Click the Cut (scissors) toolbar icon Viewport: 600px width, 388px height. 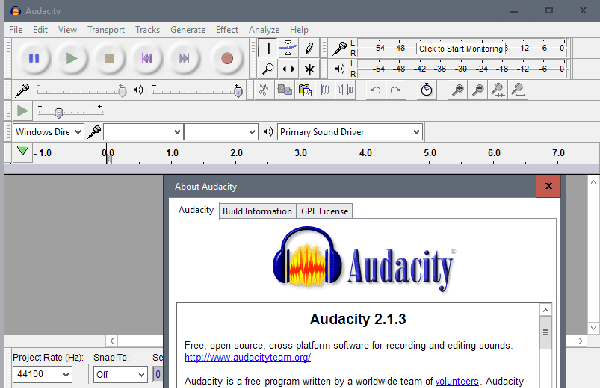[263, 90]
